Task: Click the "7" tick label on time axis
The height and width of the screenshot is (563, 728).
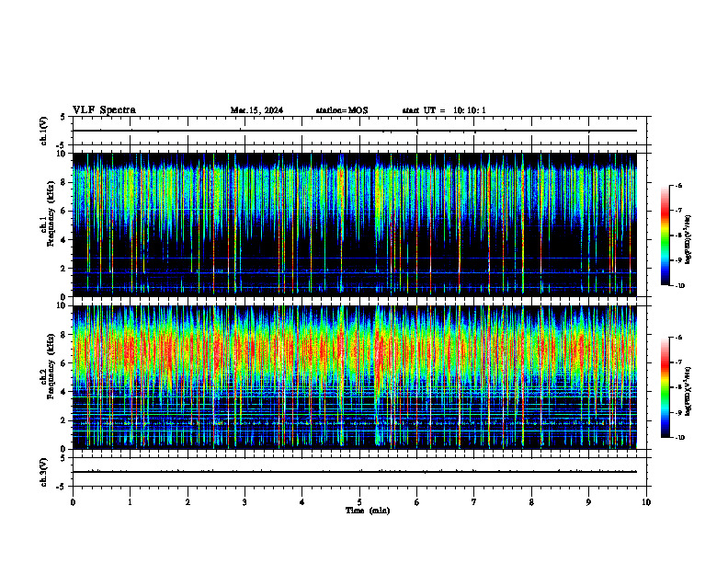Action: tap(474, 502)
